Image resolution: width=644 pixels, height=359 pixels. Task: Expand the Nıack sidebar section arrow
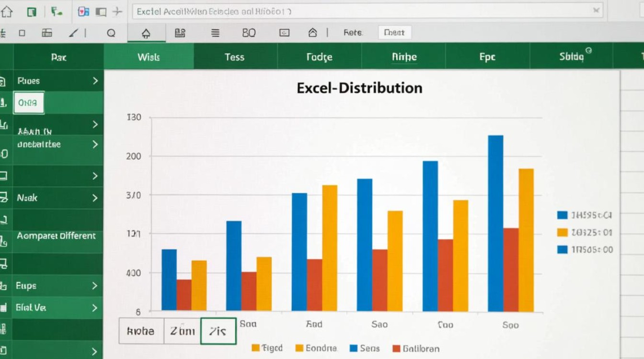pyautogui.click(x=95, y=198)
